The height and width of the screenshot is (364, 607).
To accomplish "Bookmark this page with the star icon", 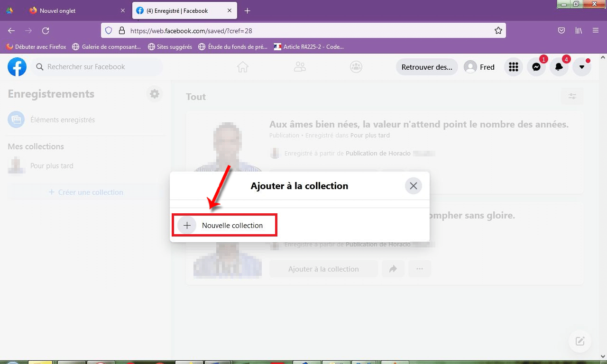I will [498, 30].
